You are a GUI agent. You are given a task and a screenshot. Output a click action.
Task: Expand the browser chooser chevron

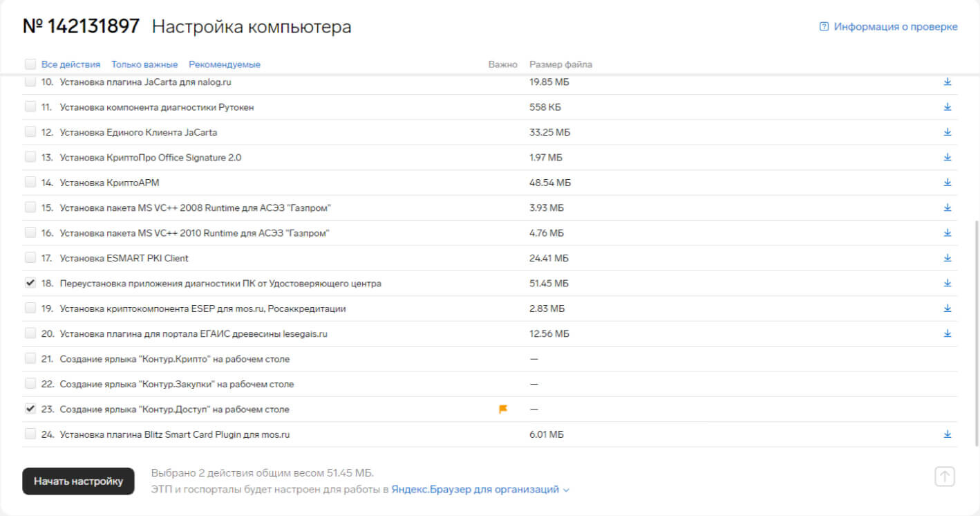tap(566, 490)
